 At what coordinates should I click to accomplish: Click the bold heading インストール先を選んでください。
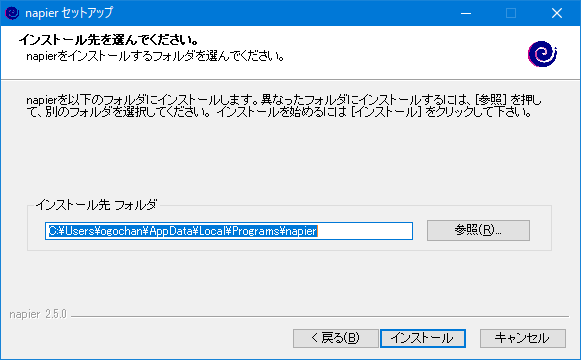click(x=109, y=39)
